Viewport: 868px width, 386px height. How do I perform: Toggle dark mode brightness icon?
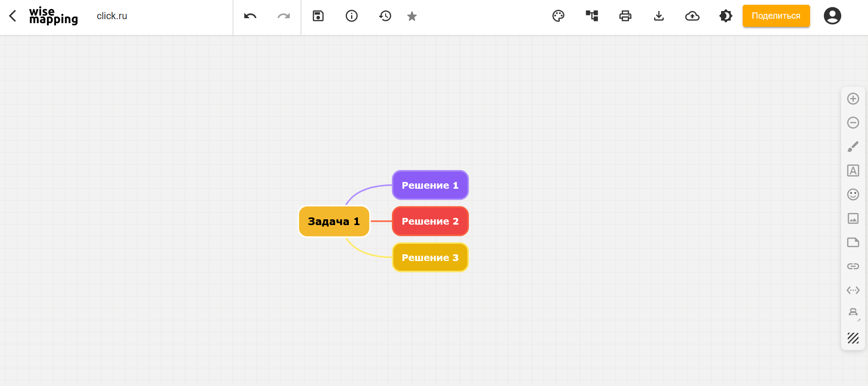click(x=726, y=16)
